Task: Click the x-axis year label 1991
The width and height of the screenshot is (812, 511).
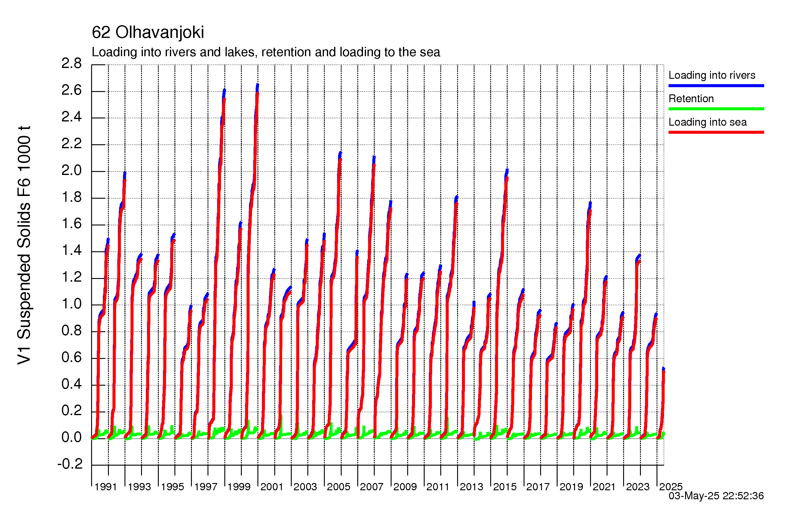Action: (x=106, y=487)
